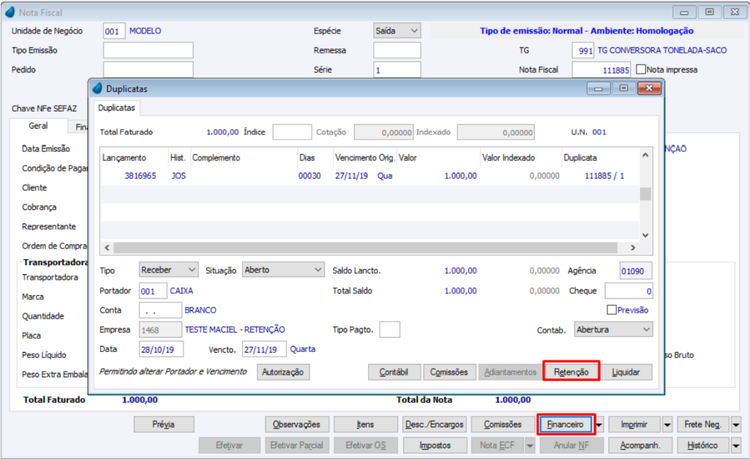The height and width of the screenshot is (459, 750).
Task: Click the Itens button
Action: click(x=365, y=425)
